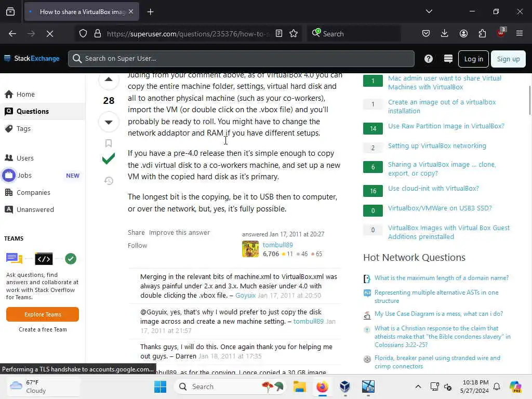
Task: Open 'Setting up VirtualBox networking' link
Action: (437, 146)
